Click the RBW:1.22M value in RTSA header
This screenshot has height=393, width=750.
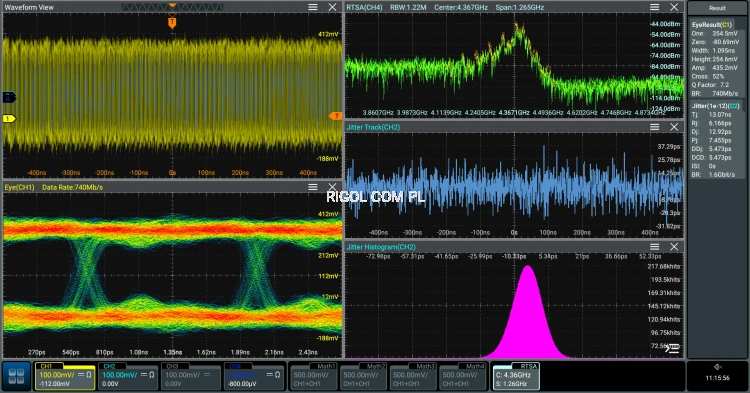pyautogui.click(x=408, y=7)
